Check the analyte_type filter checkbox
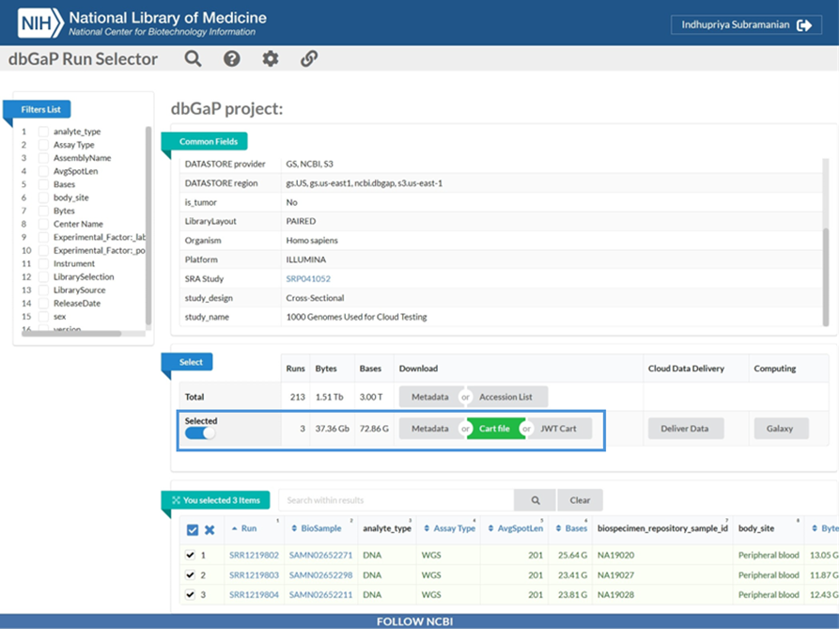840x629 pixels. click(43, 133)
